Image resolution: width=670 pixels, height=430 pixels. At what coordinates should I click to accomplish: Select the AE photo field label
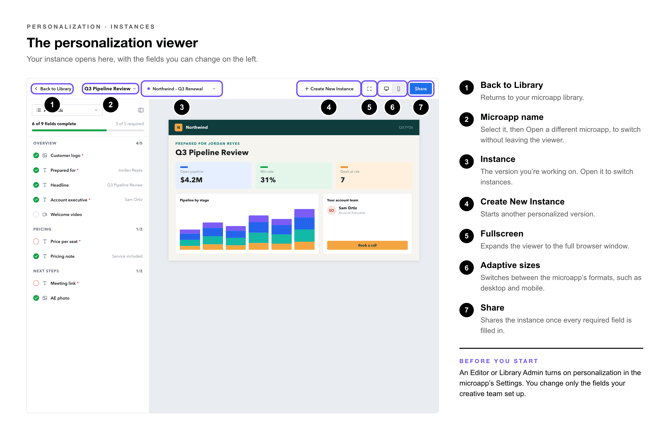pos(60,298)
